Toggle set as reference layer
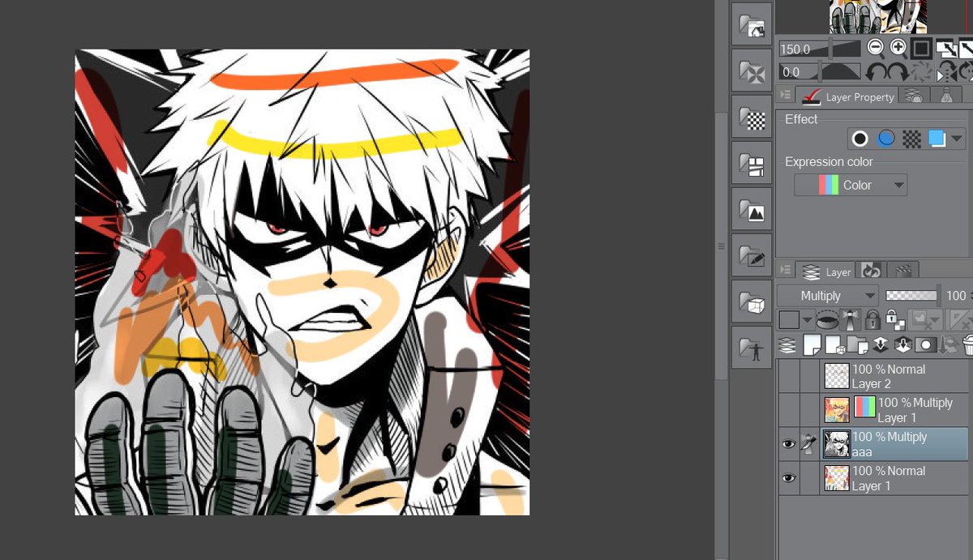Screen dimensions: 973x560 (x=850, y=319)
